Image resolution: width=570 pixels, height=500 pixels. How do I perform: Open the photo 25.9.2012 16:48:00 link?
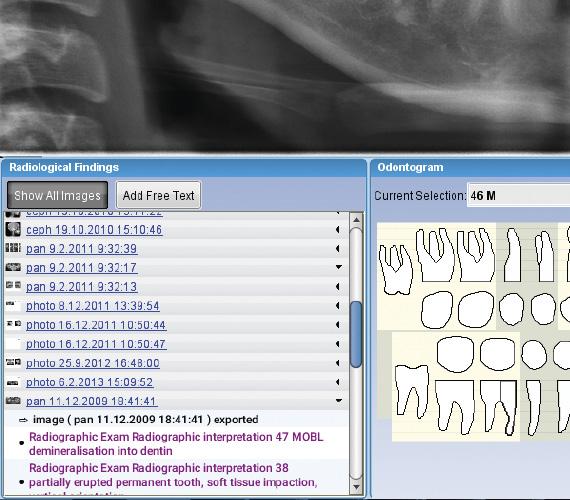point(93,363)
